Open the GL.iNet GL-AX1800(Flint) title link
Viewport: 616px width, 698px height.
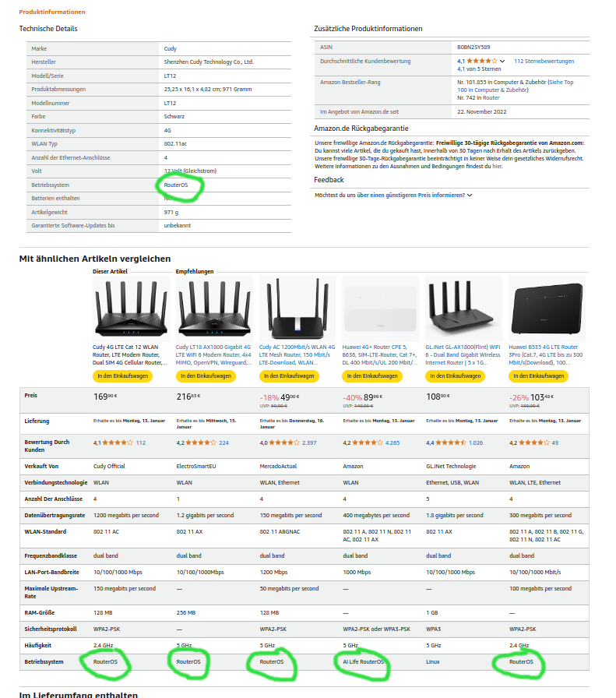[x=463, y=354]
